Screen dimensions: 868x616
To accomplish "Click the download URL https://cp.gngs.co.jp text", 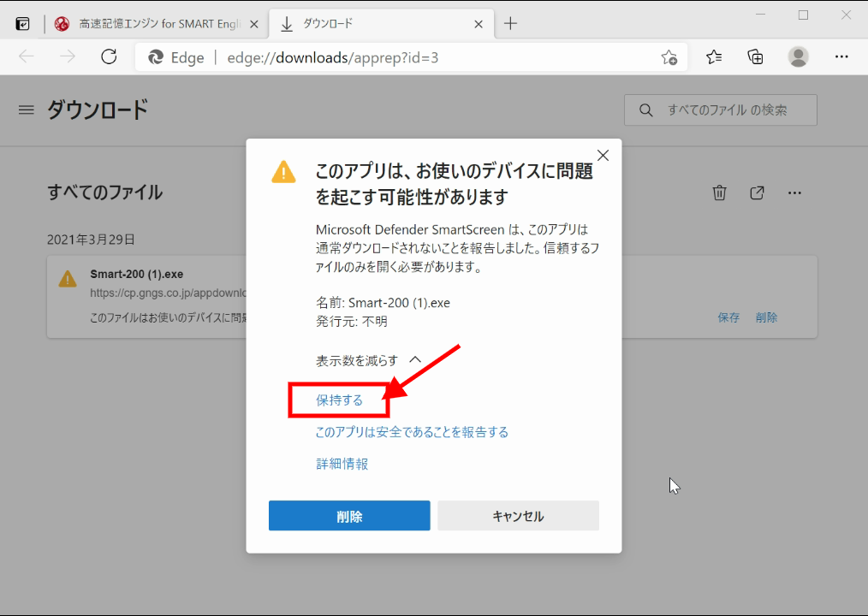I will pyautogui.click(x=169, y=293).
